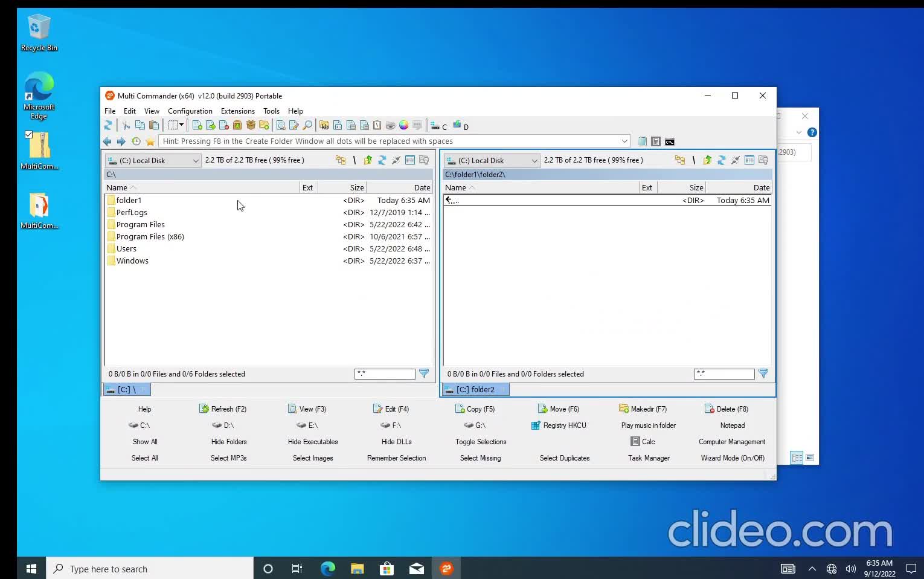The image size is (924, 579).
Task: Click the view file icon with magnifier
Action: [x=281, y=125]
